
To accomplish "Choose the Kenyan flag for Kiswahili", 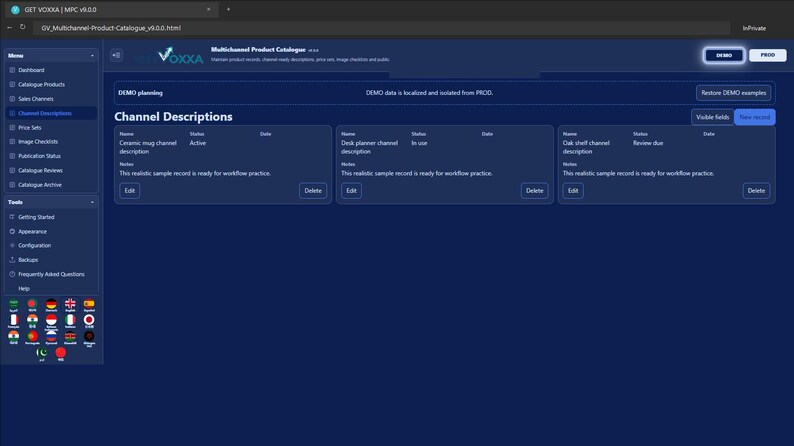I will [70, 338].
